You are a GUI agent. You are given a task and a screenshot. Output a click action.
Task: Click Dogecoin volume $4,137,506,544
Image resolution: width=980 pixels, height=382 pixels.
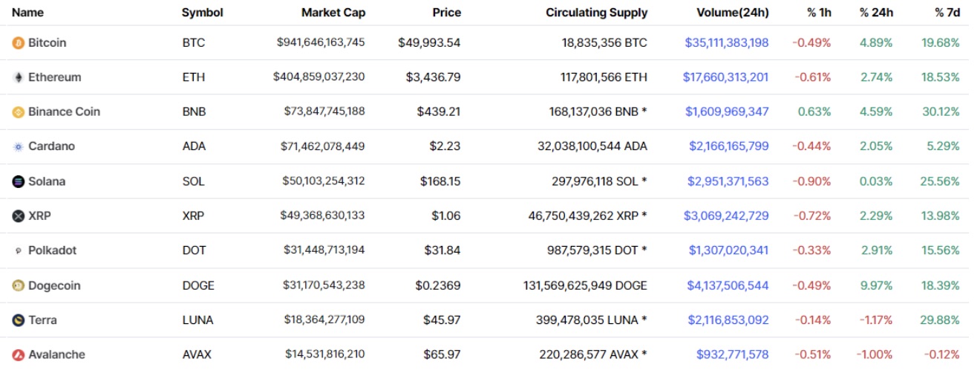coord(728,285)
